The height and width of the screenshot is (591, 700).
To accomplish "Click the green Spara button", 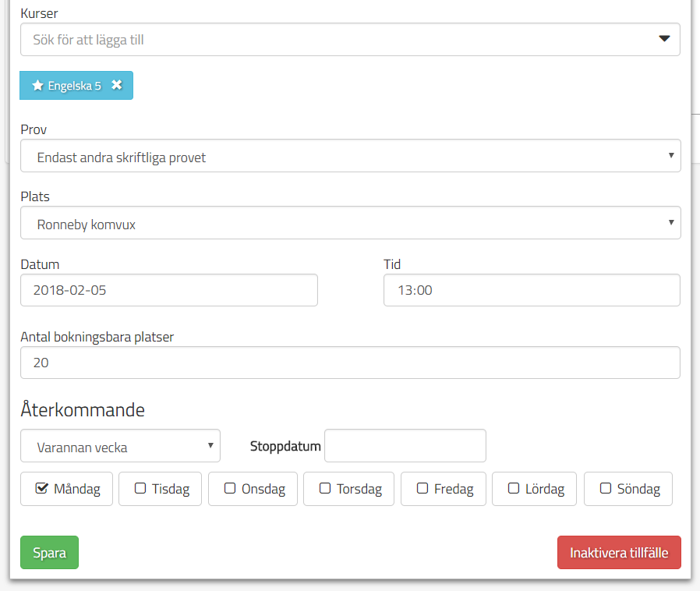I will pyautogui.click(x=49, y=553).
